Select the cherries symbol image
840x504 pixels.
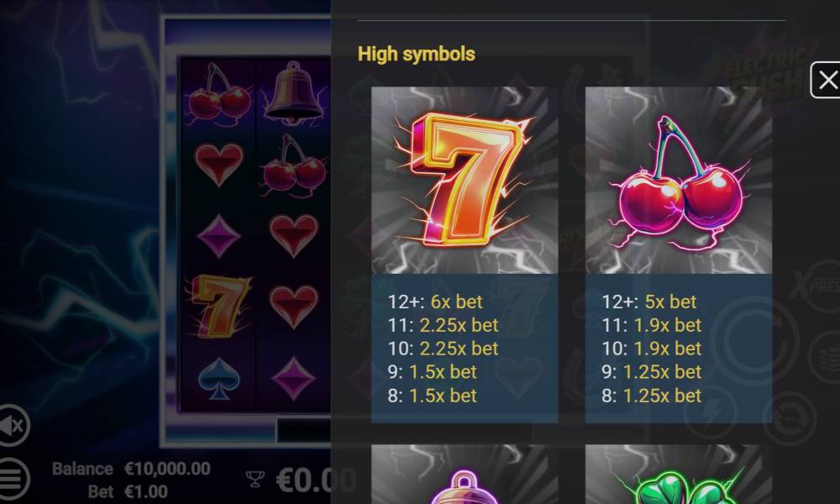pyautogui.click(x=678, y=180)
